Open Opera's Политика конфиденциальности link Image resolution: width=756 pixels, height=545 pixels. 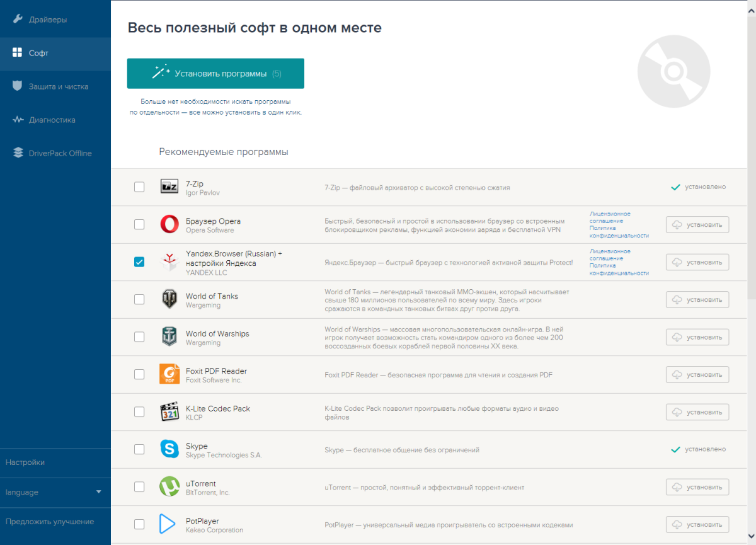[619, 232]
